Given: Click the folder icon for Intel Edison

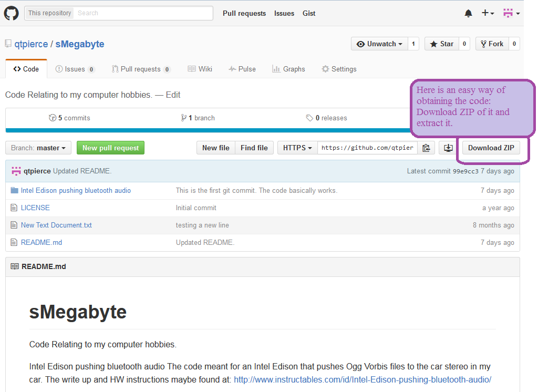Looking at the screenshot, I should point(14,190).
